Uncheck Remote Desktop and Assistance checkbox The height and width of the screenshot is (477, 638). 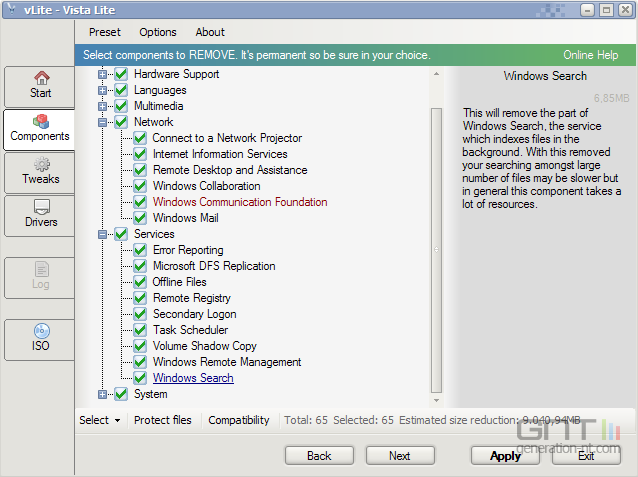[x=140, y=170]
